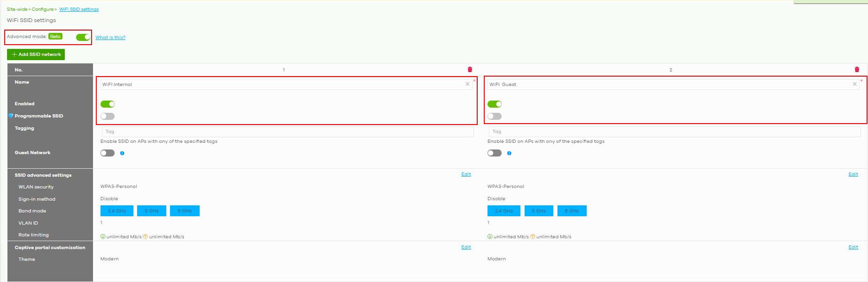
Task: Toggle 5 GHz band for SSID 2
Action: coord(539,211)
